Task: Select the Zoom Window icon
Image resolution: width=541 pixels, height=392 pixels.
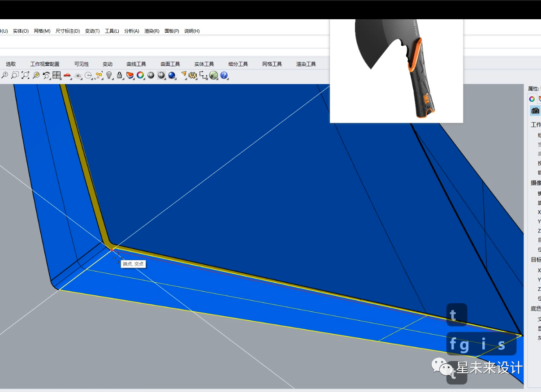Action: [15, 75]
